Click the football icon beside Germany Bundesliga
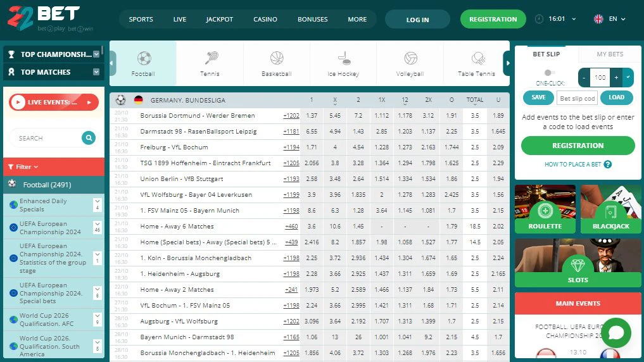644x362 pixels. (121, 100)
